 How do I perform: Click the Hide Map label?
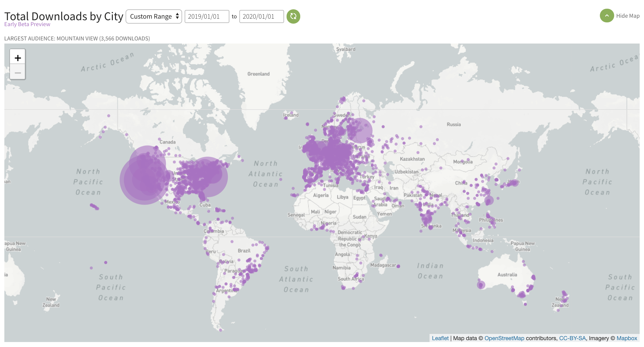[x=628, y=16]
